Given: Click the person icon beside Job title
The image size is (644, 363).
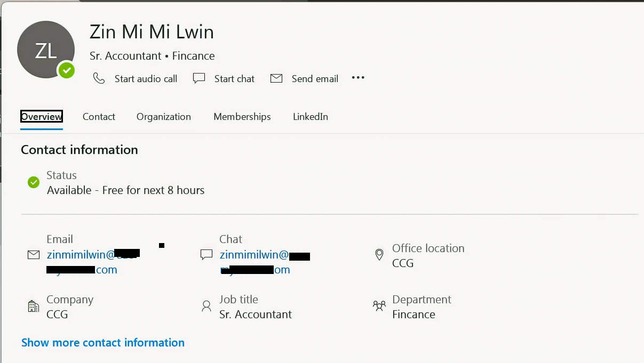Looking at the screenshot, I should [x=206, y=306].
